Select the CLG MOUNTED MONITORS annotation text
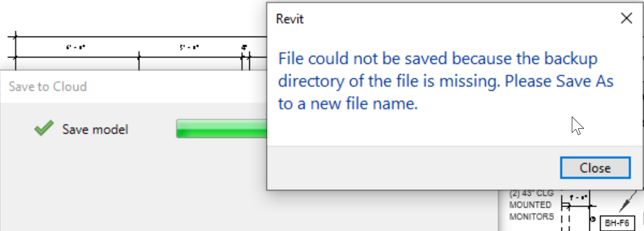The image size is (644, 231). (x=531, y=205)
